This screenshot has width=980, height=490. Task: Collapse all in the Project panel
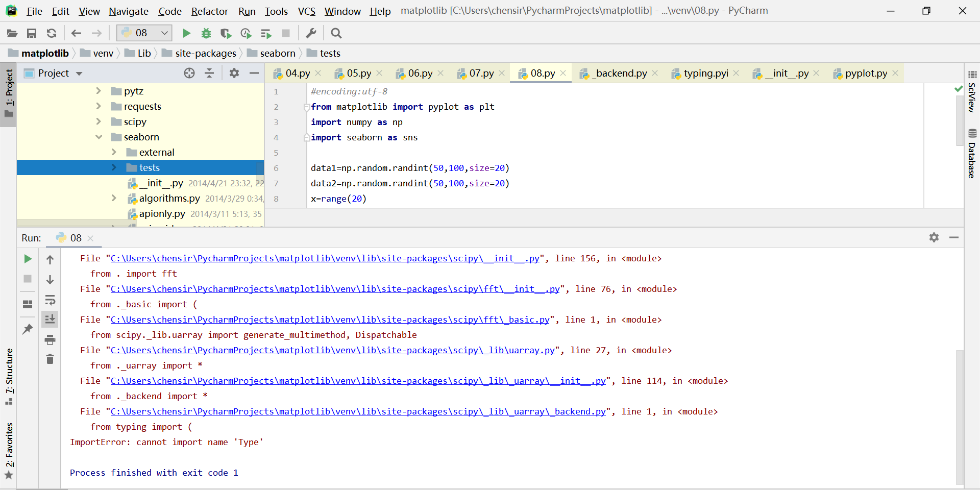(209, 73)
